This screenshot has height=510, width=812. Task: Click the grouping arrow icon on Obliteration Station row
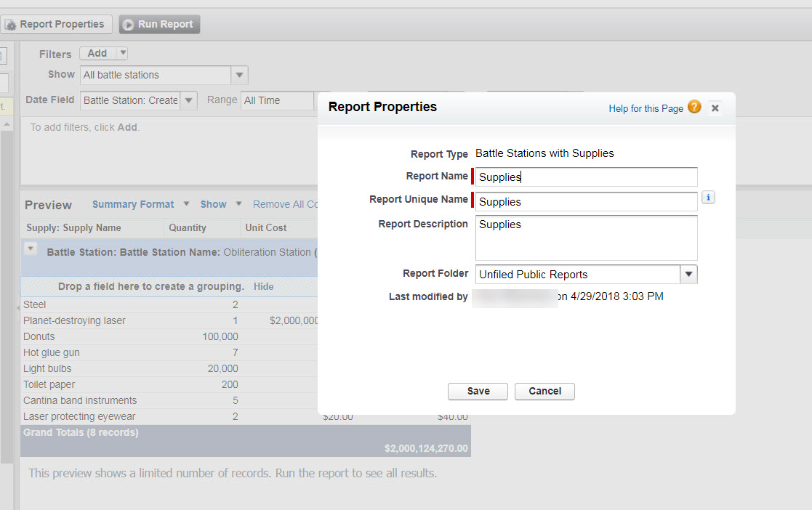[x=30, y=247]
